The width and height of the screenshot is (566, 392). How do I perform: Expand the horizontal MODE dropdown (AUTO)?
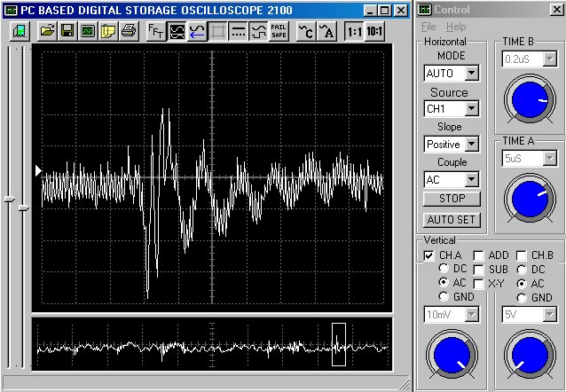click(471, 73)
